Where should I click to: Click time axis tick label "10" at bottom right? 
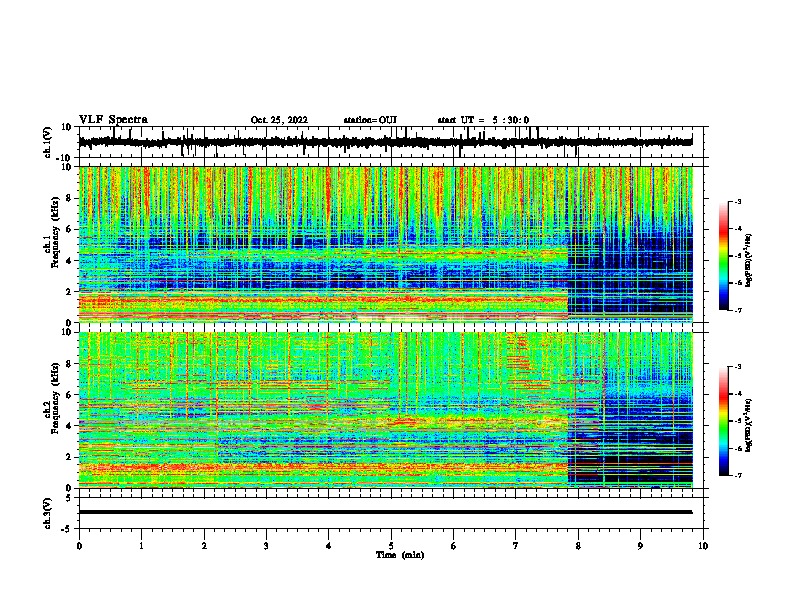click(703, 546)
